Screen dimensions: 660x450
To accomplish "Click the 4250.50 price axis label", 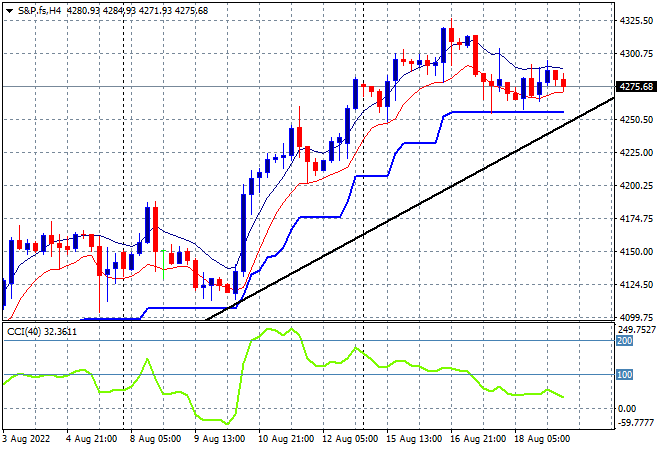I will 636,120.
